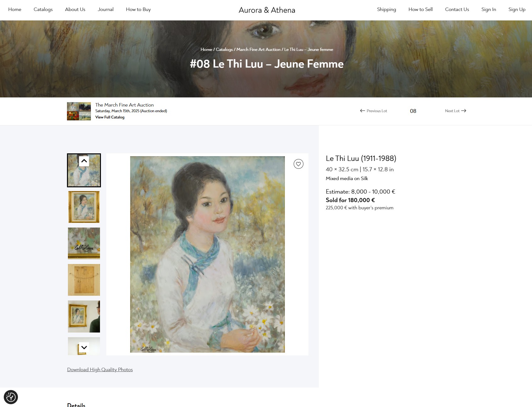Click March Fine Art Auction breadcrumb
532x407 pixels.
tap(258, 49)
